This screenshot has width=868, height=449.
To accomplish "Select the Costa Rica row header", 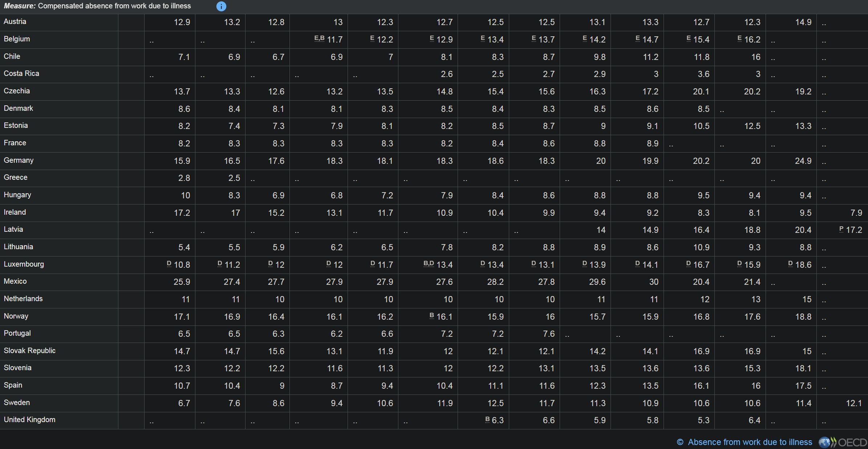I will pyautogui.click(x=21, y=73).
